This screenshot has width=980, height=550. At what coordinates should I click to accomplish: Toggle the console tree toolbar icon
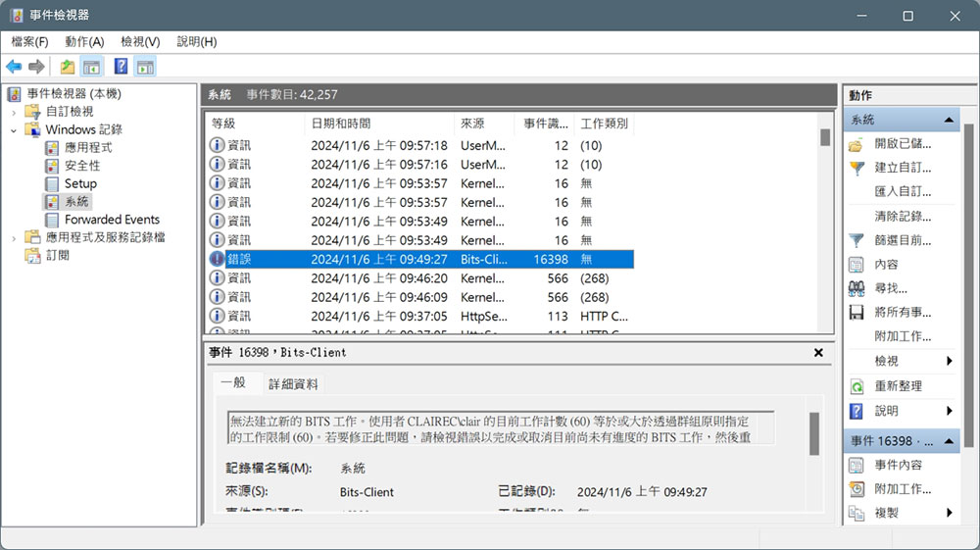(x=92, y=67)
